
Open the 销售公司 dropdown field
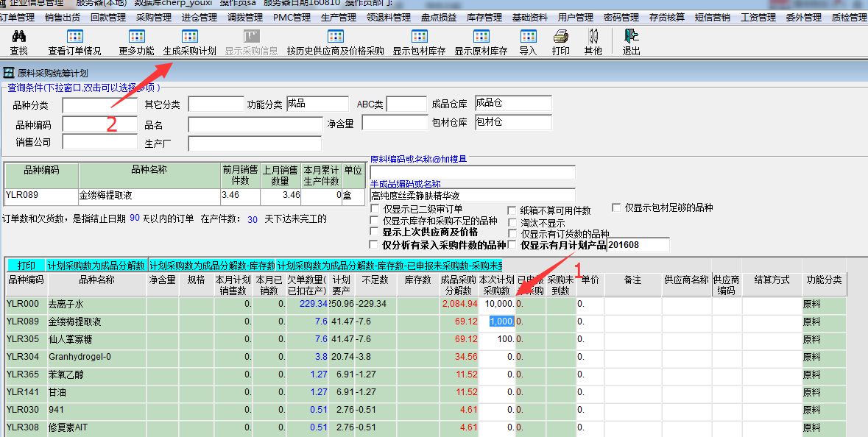pos(99,141)
